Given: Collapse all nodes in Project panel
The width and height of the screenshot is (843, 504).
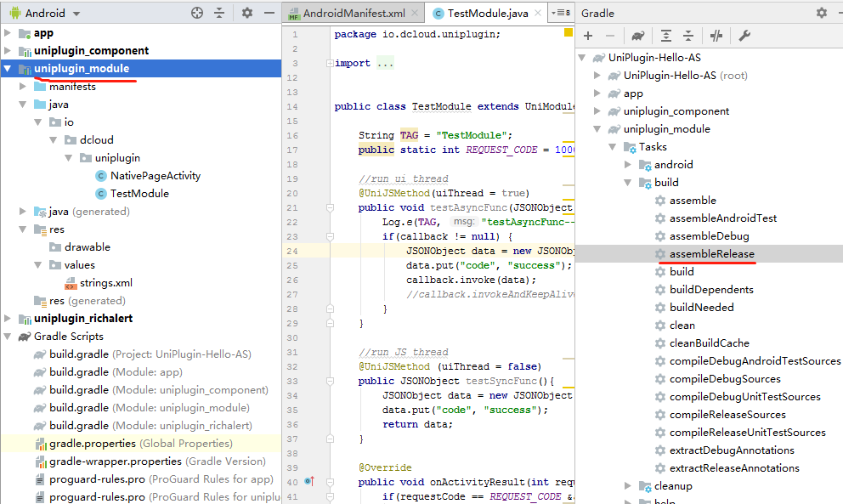Looking at the screenshot, I should tap(219, 13).
